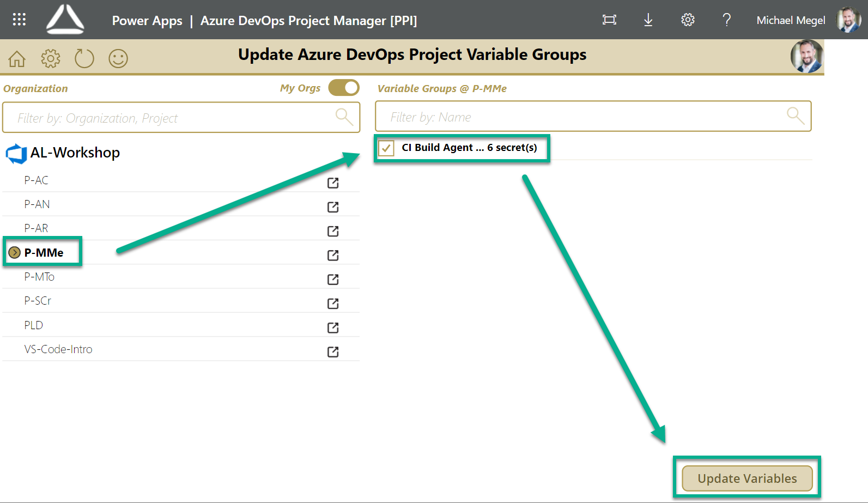This screenshot has height=503, width=868.
Task: Toggle the My Orgs switch
Action: point(344,88)
